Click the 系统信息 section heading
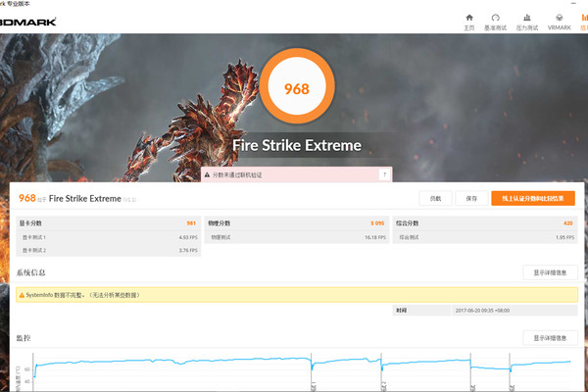The height and width of the screenshot is (392, 588). [x=30, y=272]
